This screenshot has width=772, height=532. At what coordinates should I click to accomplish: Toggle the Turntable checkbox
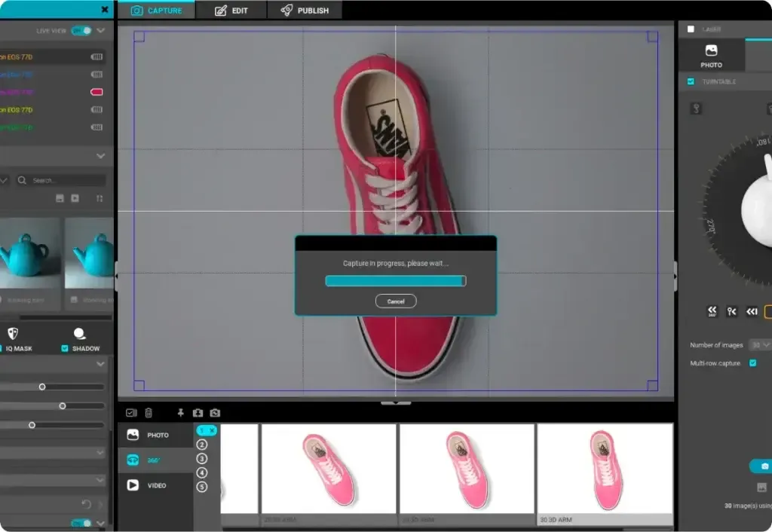click(x=691, y=81)
